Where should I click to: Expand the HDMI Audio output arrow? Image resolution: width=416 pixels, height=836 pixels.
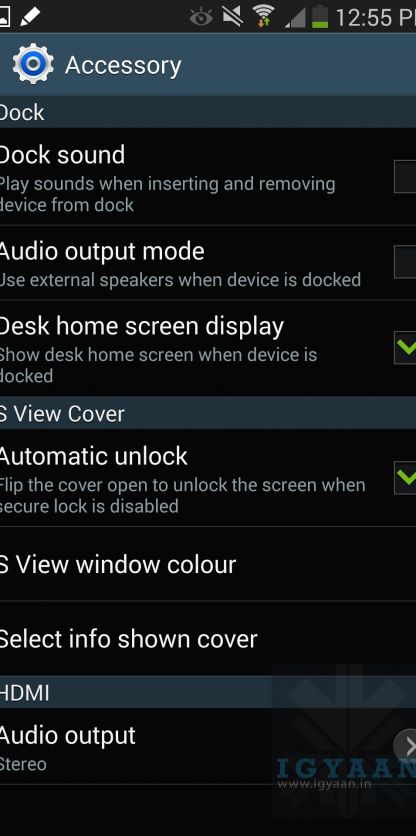(406, 746)
